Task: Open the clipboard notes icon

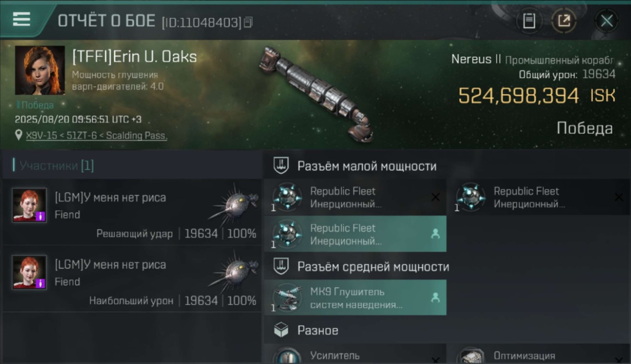Action: click(529, 21)
